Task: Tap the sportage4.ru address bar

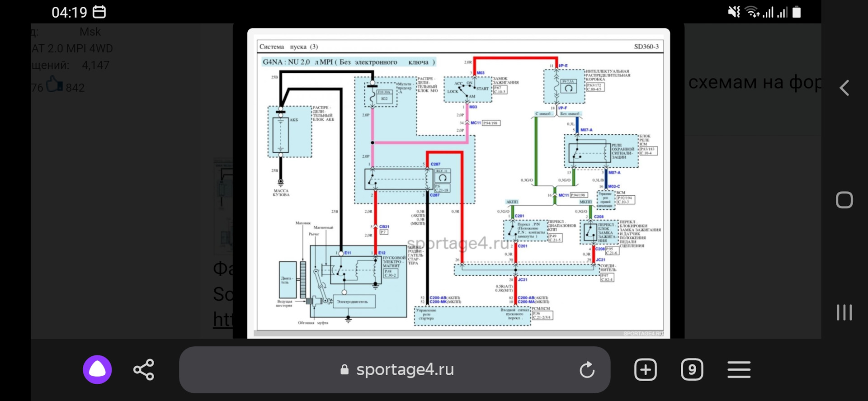Action: (x=405, y=369)
